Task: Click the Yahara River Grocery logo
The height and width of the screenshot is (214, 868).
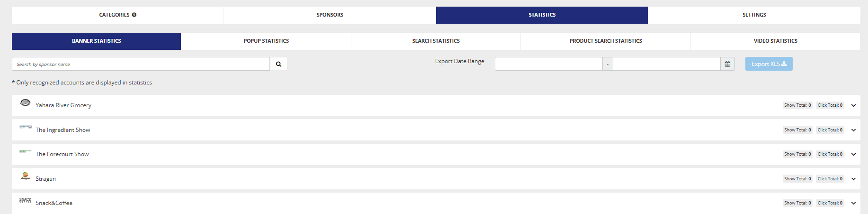Action: [x=26, y=102]
